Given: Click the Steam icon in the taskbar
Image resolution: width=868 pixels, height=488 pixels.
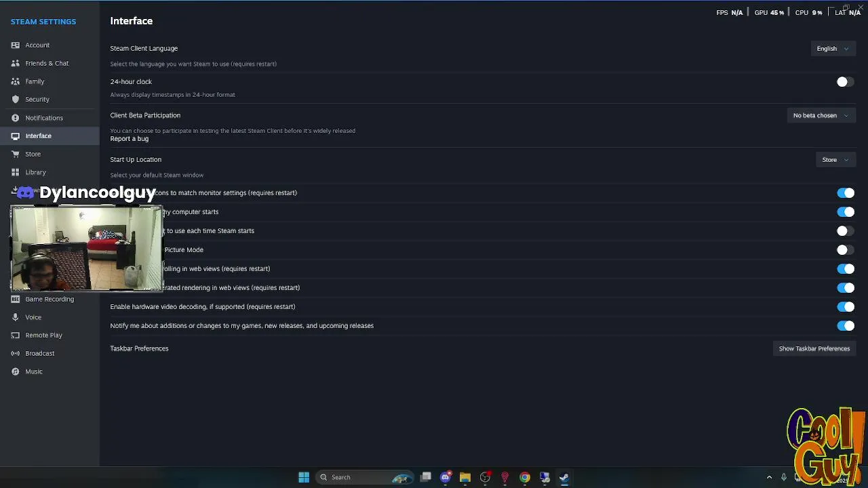Looking at the screenshot, I should point(564,477).
